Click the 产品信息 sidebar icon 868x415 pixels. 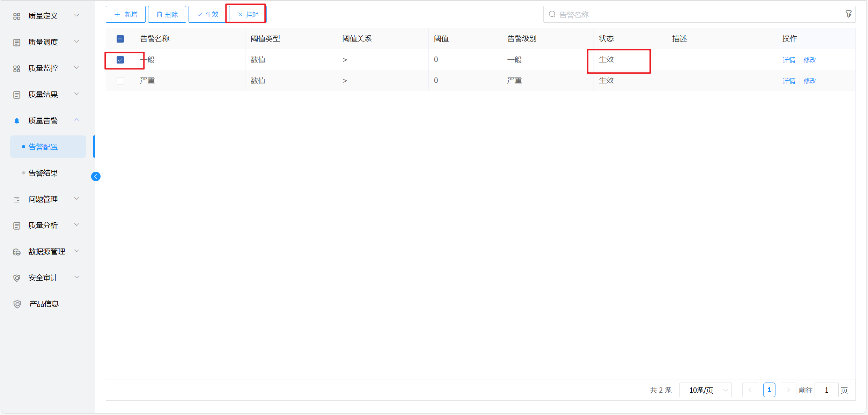(17, 304)
